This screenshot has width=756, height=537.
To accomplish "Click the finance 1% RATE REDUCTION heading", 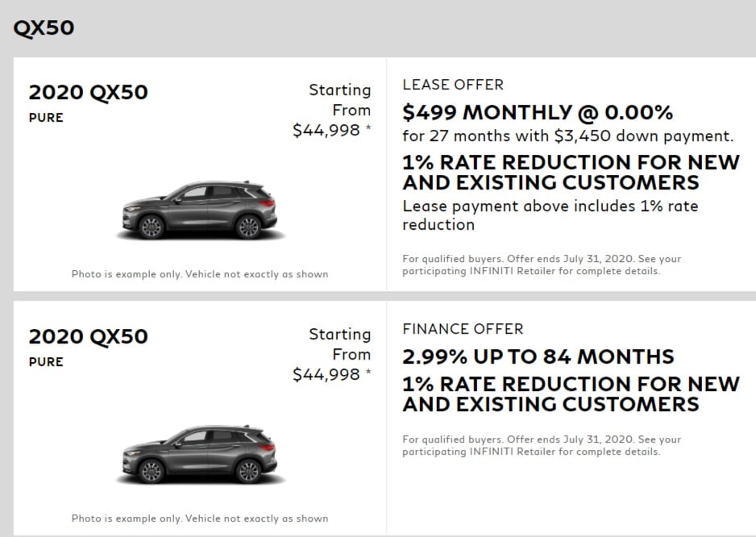I will (571, 394).
